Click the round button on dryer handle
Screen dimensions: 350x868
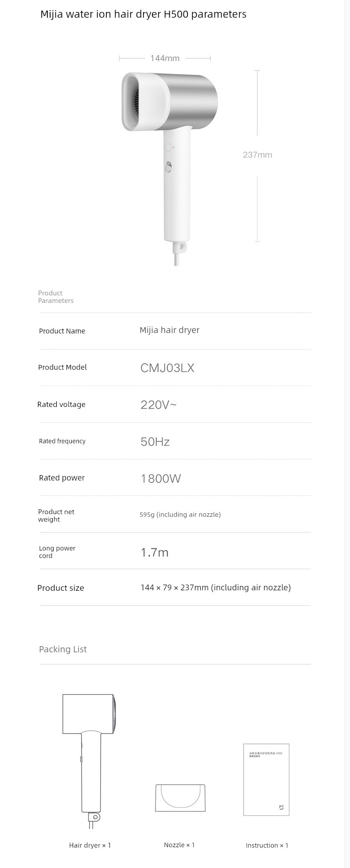(x=168, y=147)
